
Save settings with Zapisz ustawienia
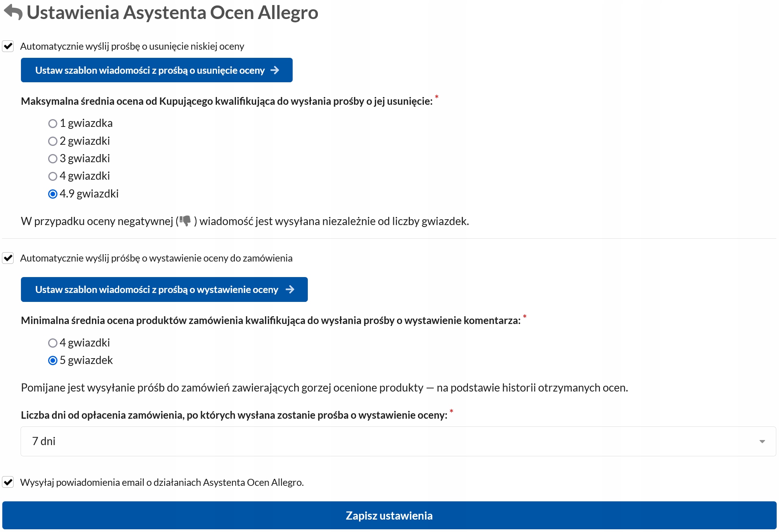(389, 515)
